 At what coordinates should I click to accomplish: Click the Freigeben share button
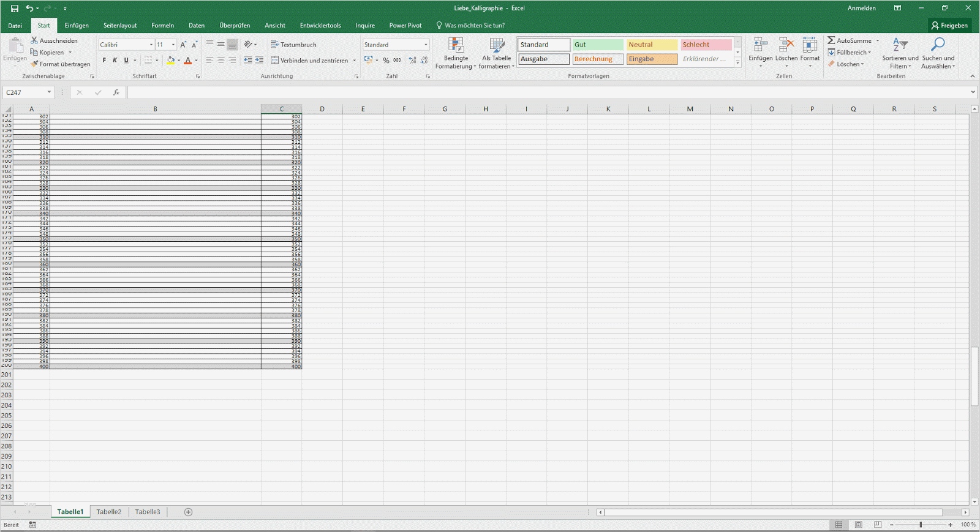[x=950, y=25]
